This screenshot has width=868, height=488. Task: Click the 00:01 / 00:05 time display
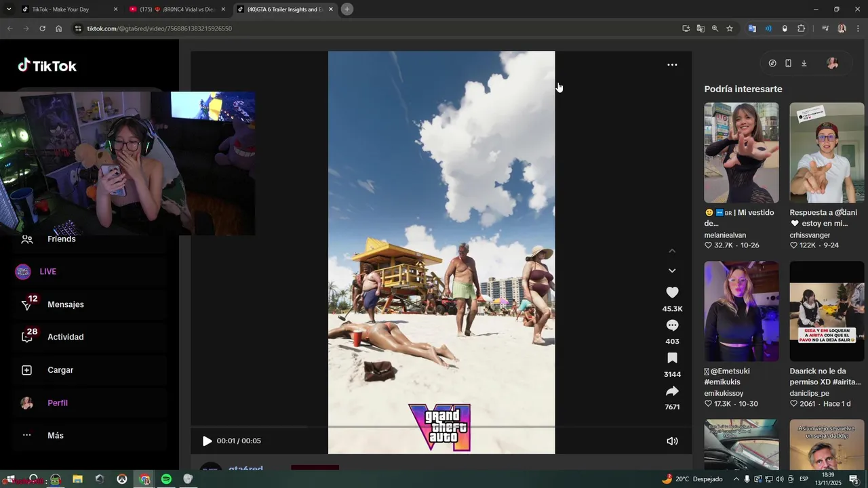tap(239, 441)
